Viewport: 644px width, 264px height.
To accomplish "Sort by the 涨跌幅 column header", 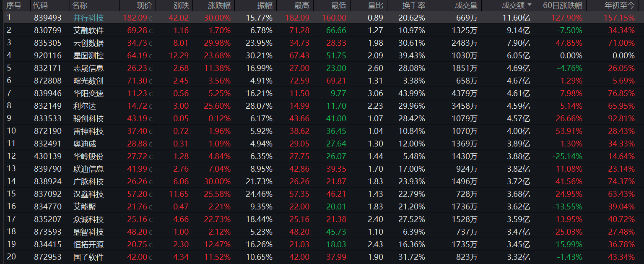I will pos(219,5).
